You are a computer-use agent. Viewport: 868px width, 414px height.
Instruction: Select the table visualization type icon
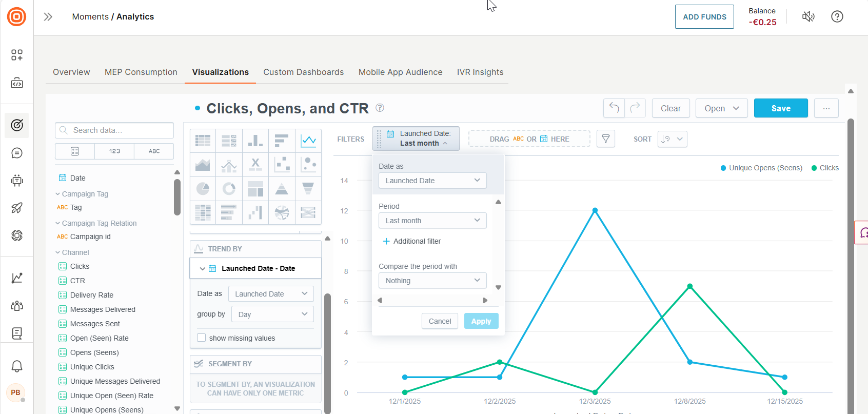[203, 141]
